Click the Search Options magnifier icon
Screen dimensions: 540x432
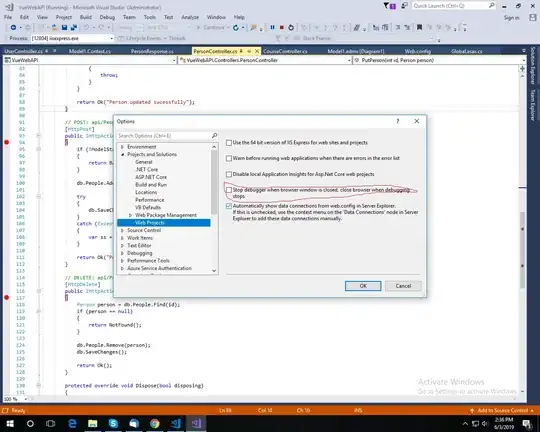214,136
